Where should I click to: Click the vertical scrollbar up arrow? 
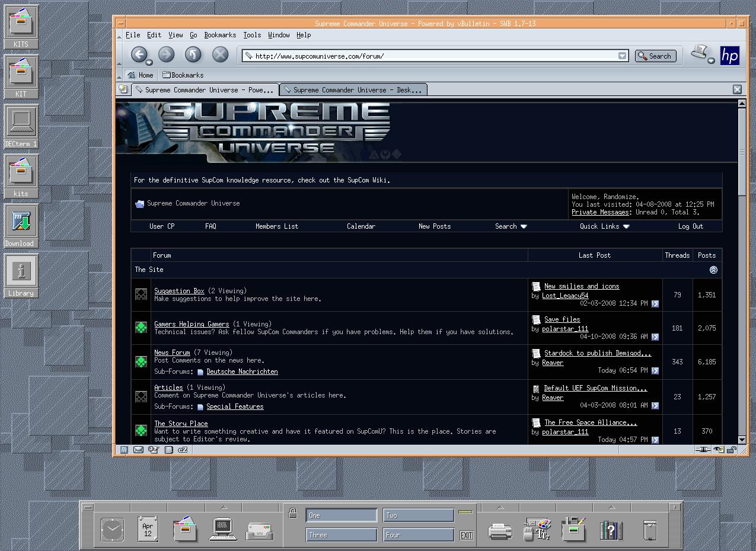742,104
